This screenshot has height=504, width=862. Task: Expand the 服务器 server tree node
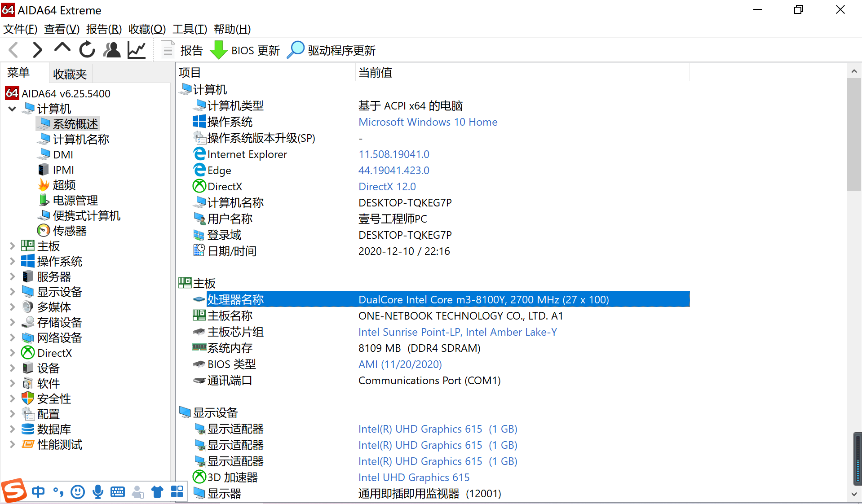click(x=12, y=276)
